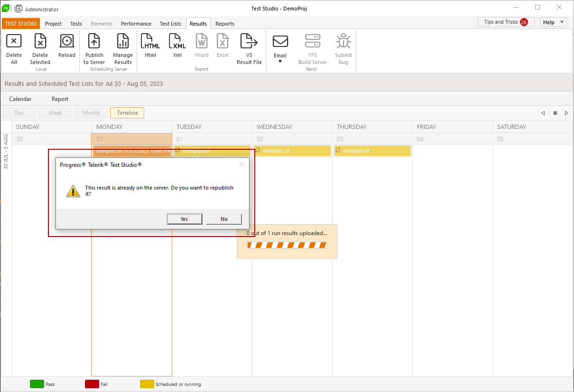The height and width of the screenshot is (392, 574).
Task: Switch to the Elements tab
Action: click(102, 24)
